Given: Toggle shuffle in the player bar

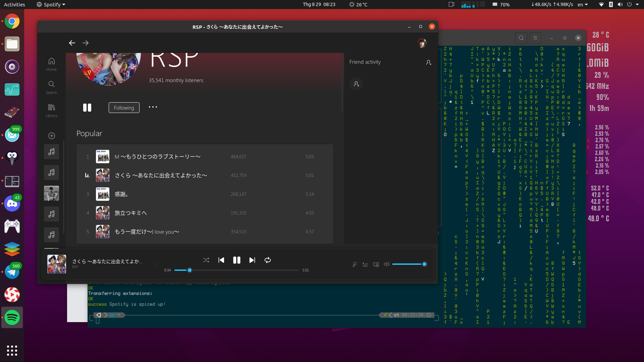Looking at the screenshot, I should click(x=206, y=260).
